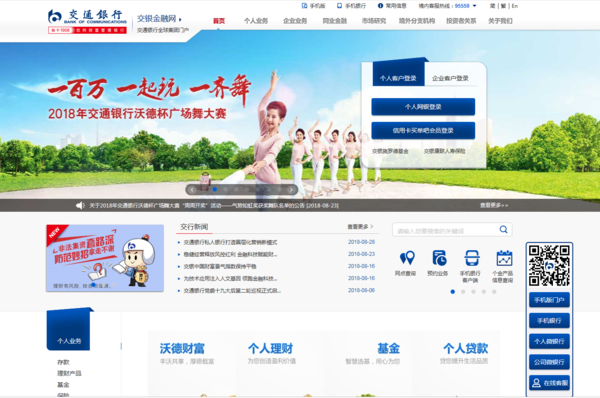Select the blue 个人业务 sidebar tab

click(x=69, y=329)
